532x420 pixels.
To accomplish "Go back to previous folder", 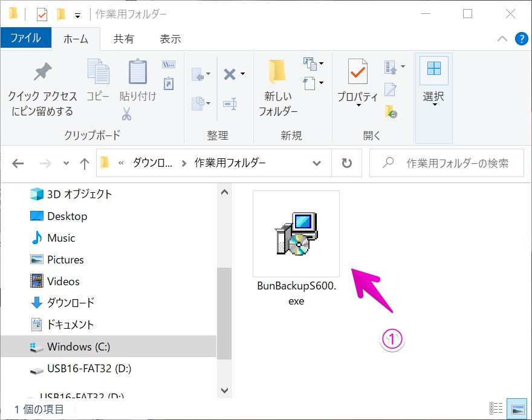I will pyautogui.click(x=18, y=164).
